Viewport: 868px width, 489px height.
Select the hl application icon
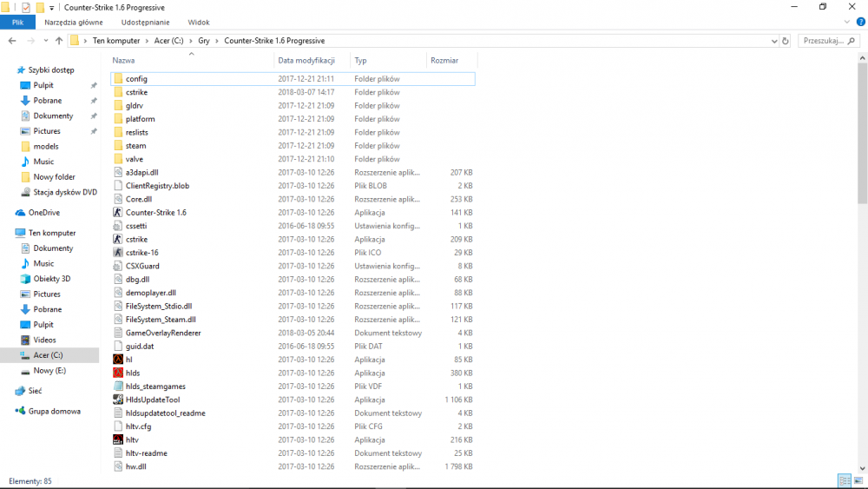(118, 360)
